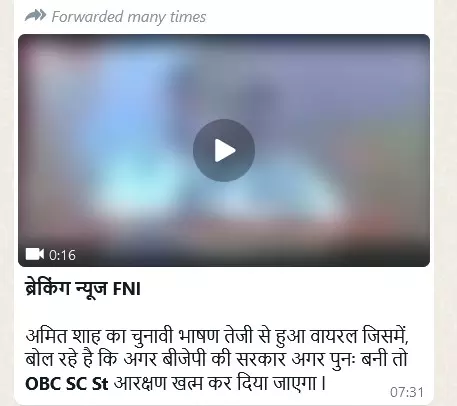Image resolution: width=457 pixels, height=406 pixels.
Task: Click the word 'Forwarded' in the header
Action: (x=87, y=17)
